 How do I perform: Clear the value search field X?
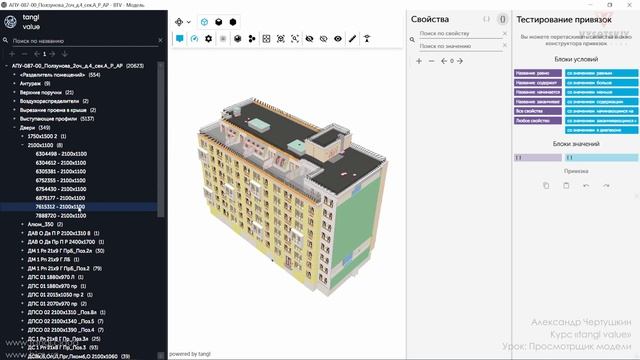coord(505,45)
